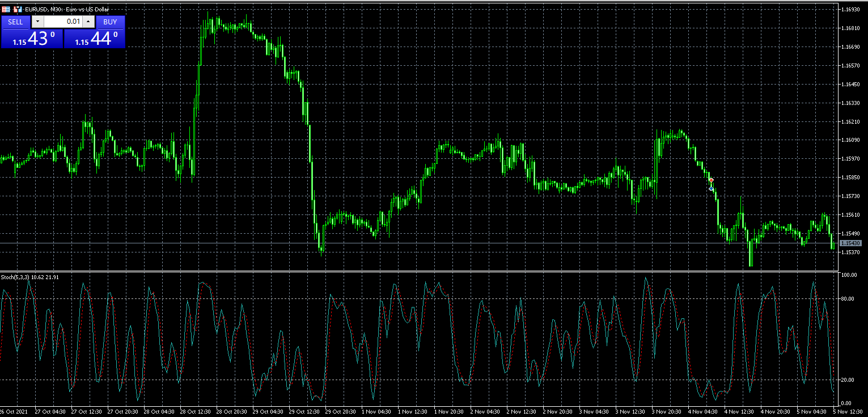Click the 28 Oct 20:30 time label
The image size is (868, 417).
pyautogui.click(x=232, y=411)
